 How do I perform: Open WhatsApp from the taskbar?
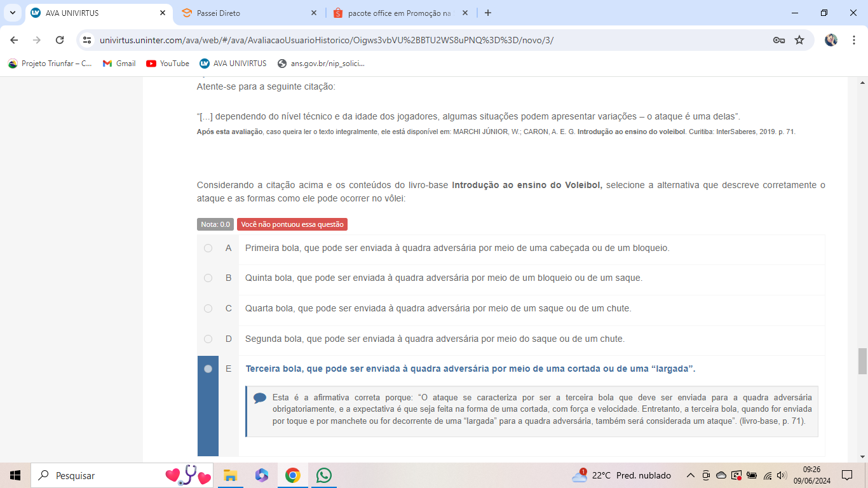(x=324, y=475)
